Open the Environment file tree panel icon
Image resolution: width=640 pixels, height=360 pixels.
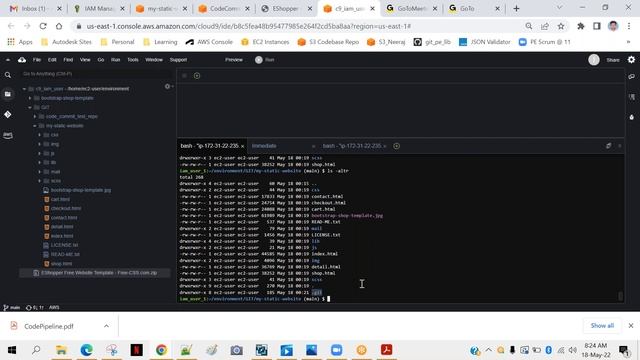point(8,94)
